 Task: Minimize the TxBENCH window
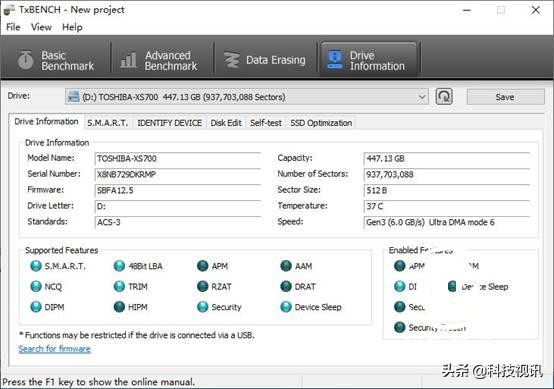click(x=467, y=10)
